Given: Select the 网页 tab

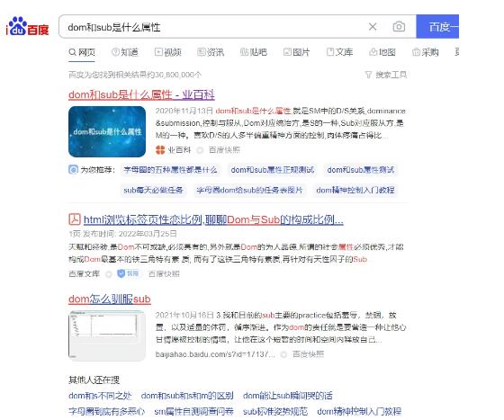Looking at the screenshot, I should tap(82, 52).
